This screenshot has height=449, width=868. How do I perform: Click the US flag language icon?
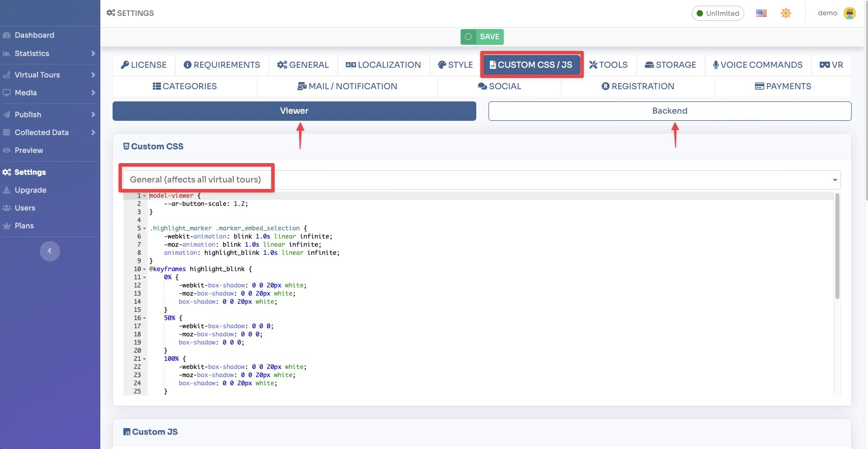[x=762, y=13]
